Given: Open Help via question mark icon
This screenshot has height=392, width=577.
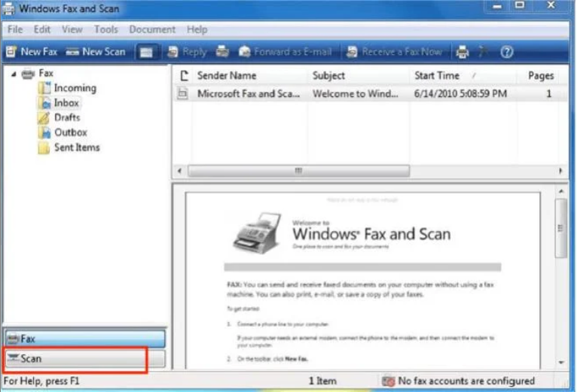Looking at the screenshot, I should click(507, 52).
